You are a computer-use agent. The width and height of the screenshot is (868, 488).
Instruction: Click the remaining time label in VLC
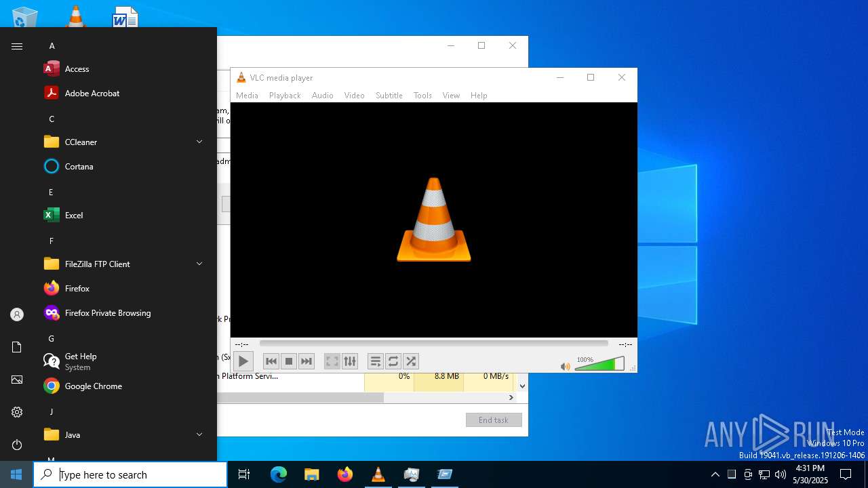pos(625,344)
